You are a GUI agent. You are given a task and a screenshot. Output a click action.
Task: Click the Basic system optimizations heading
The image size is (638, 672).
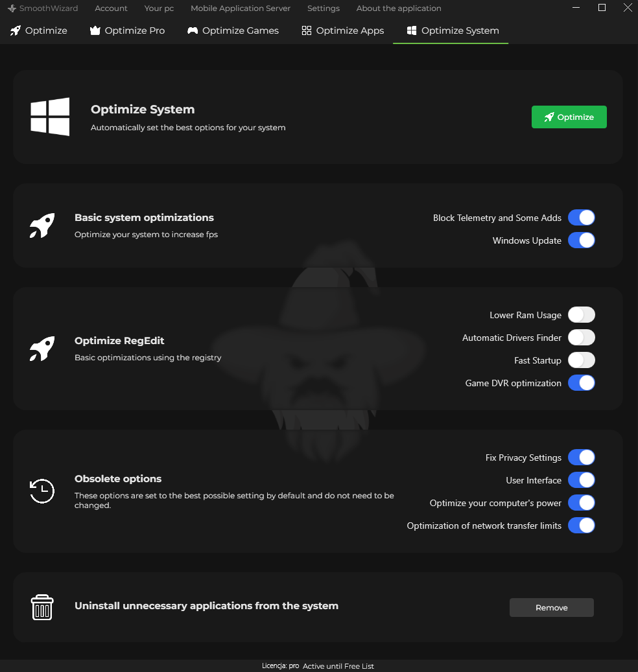pyautogui.click(x=144, y=218)
